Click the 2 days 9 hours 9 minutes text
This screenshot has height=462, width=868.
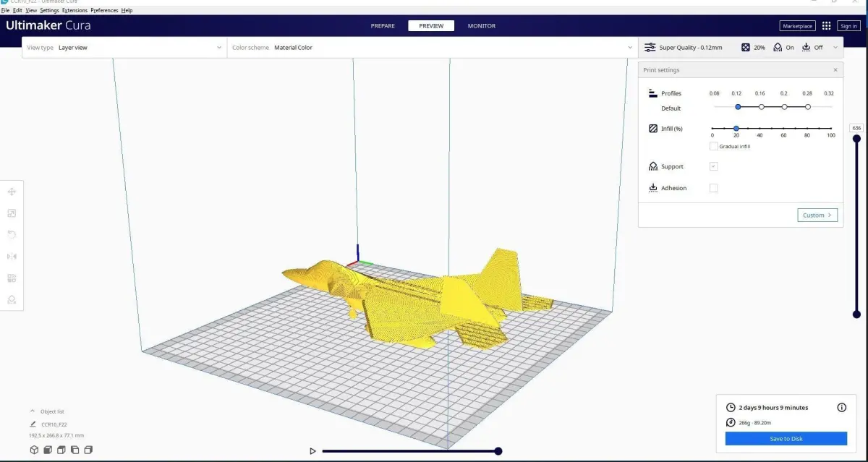pyautogui.click(x=773, y=408)
